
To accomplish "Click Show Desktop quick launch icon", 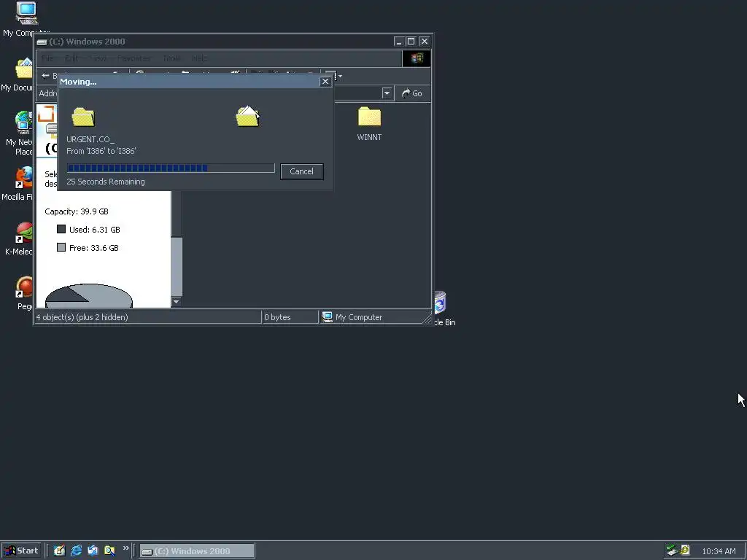I will 59,551.
